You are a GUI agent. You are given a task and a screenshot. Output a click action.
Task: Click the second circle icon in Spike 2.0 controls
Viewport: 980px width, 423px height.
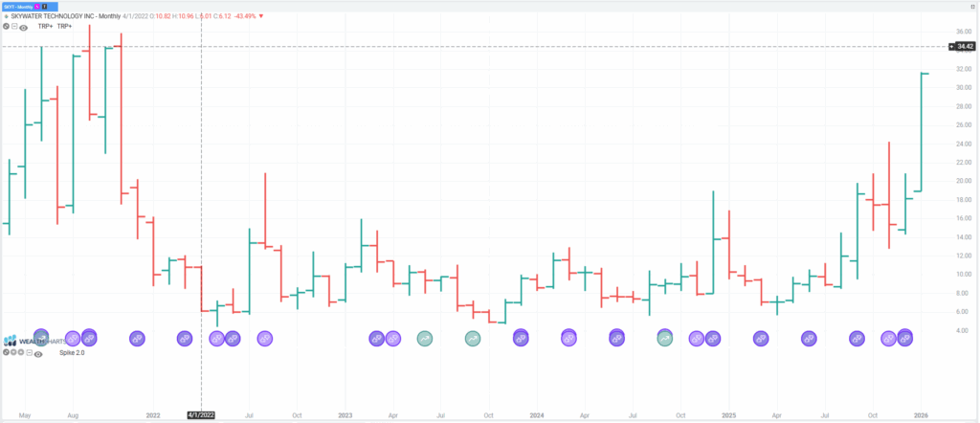[11, 352]
